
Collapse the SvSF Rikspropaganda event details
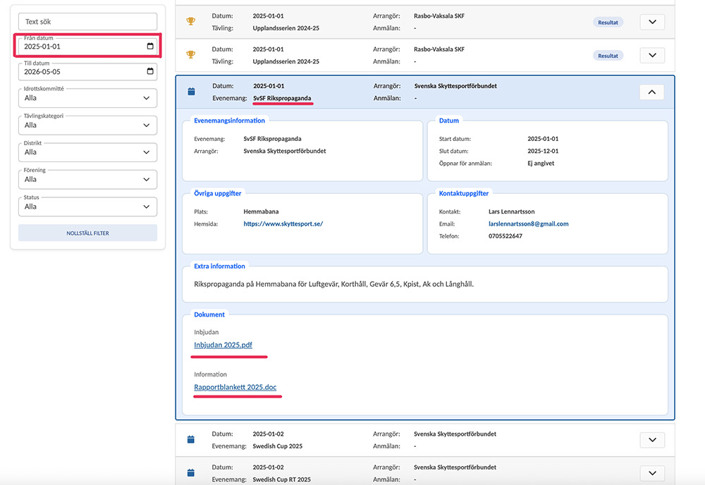pos(651,92)
